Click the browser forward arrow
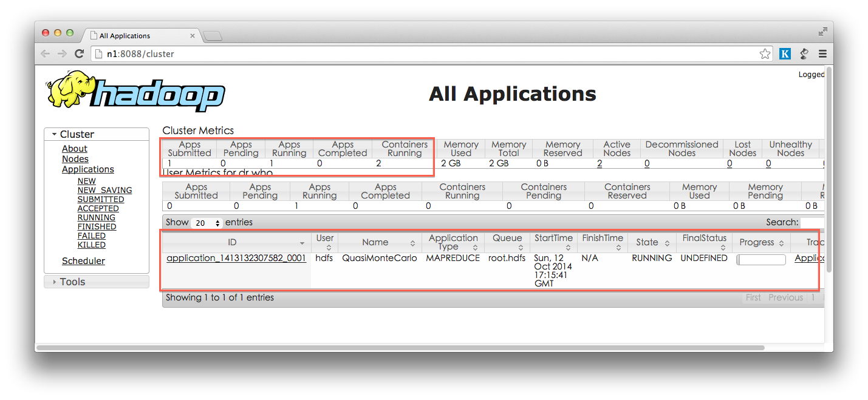This screenshot has height=400, width=868. (x=62, y=54)
